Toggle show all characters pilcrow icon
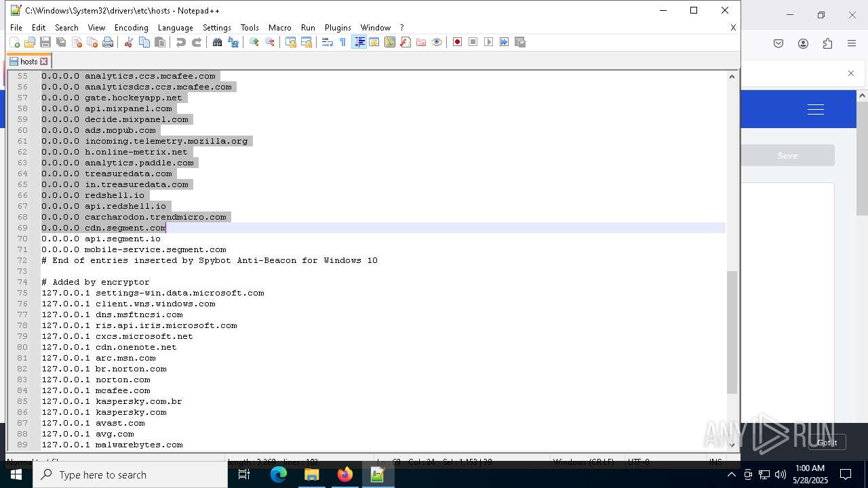 click(342, 42)
